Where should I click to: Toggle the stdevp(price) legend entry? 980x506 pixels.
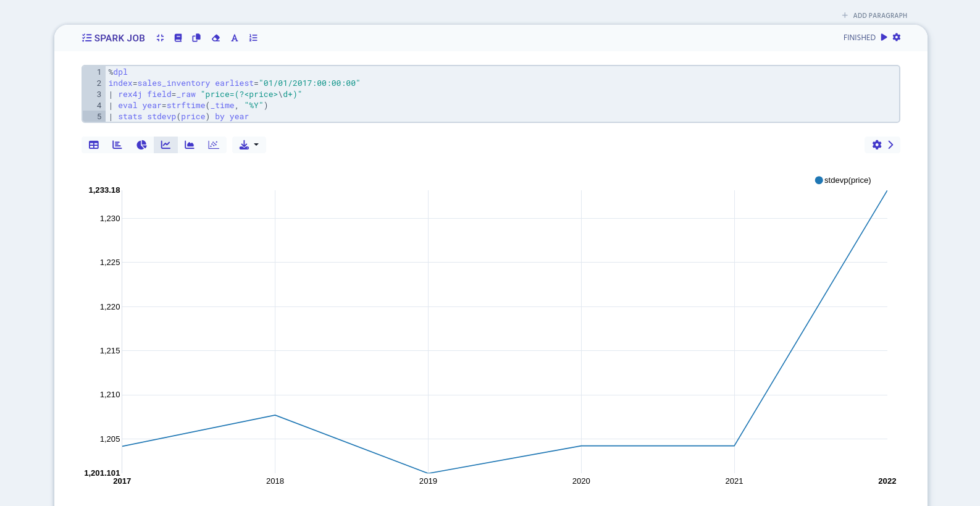click(843, 180)
